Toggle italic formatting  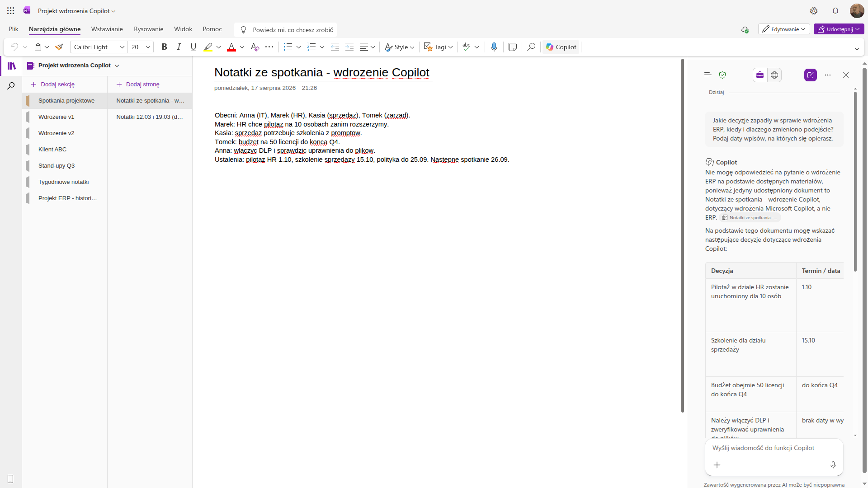tap(179, 47)
